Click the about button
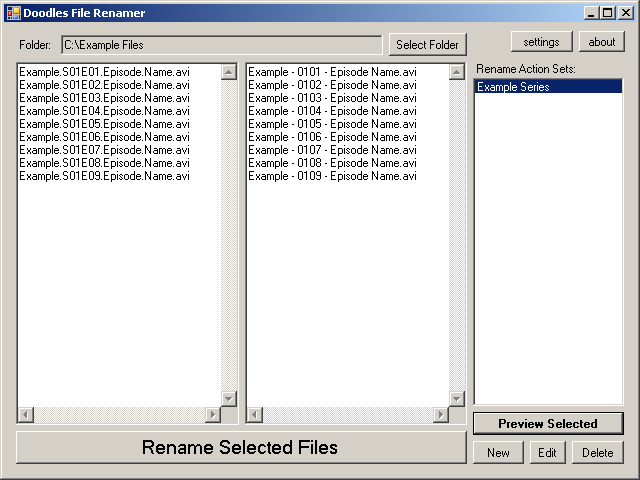The image size is (640, 480). [x=601, y=42]
